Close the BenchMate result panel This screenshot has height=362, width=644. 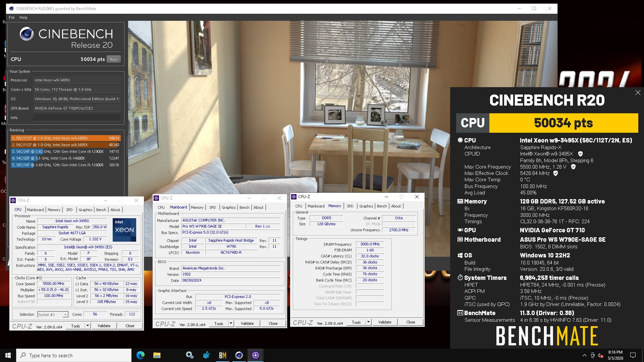pos(638,93)
